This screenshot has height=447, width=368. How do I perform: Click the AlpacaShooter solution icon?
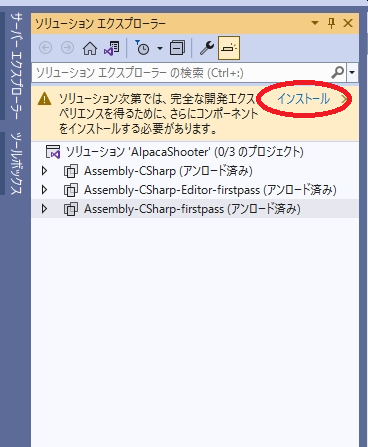coord(53,152)
